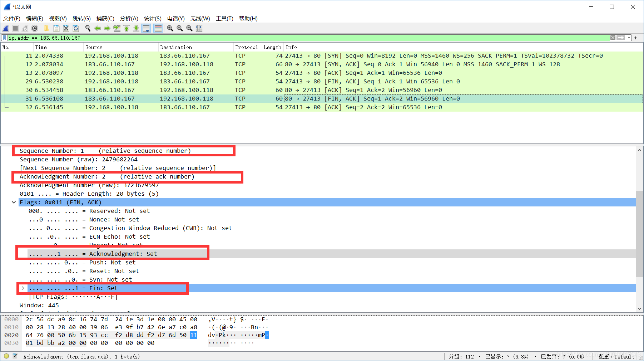
Task: Click the 配置: Default profile selector
Action: coord(616,356)
